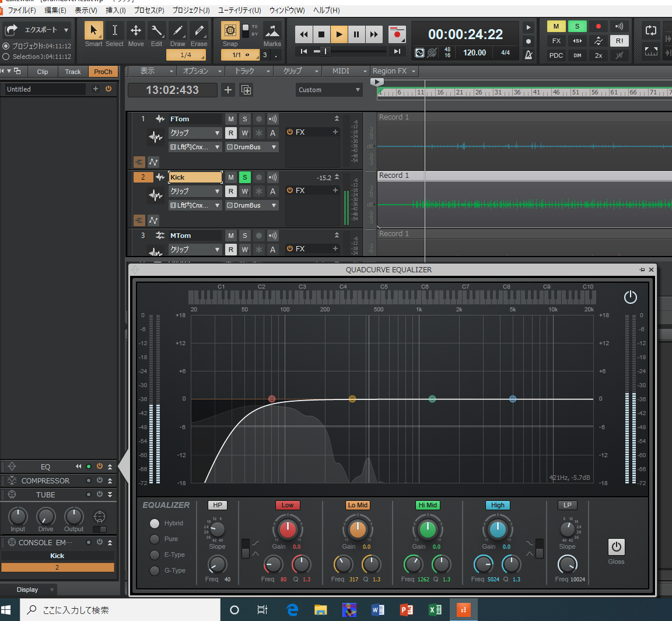
Task: Open the Custom track control dropdown
Action: 329,90
